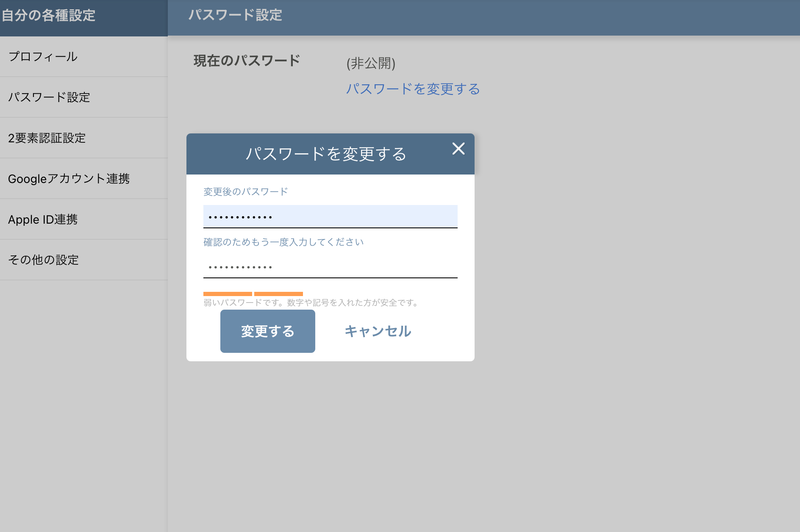
Task: Click the 現在のパスワード label
Action: [x=246, y=61]
